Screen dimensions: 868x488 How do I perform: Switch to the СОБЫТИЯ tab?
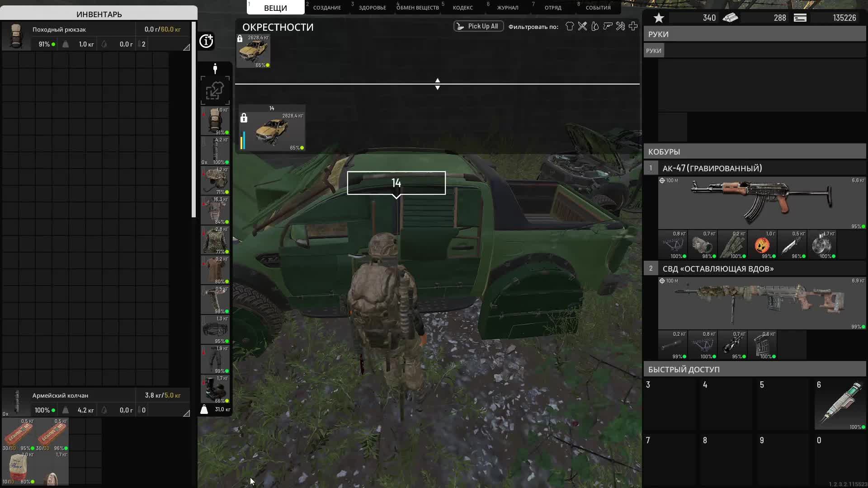click(x=598, y=8)
